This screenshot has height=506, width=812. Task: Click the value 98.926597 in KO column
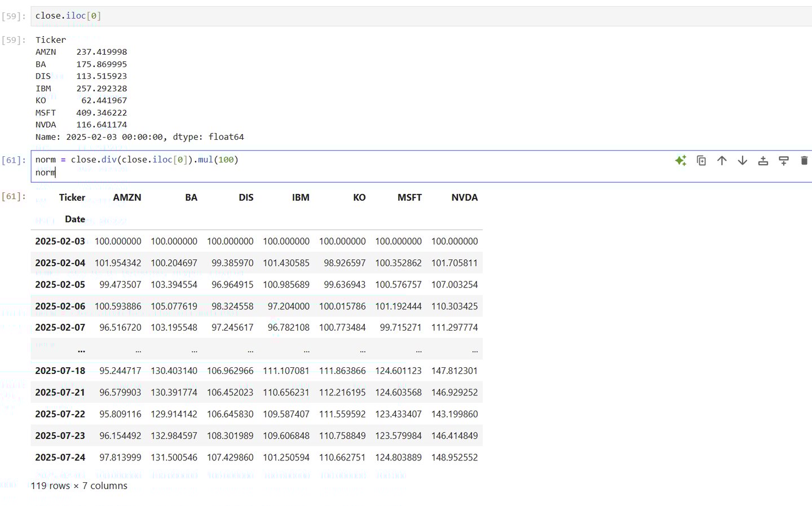coord(345,263)
